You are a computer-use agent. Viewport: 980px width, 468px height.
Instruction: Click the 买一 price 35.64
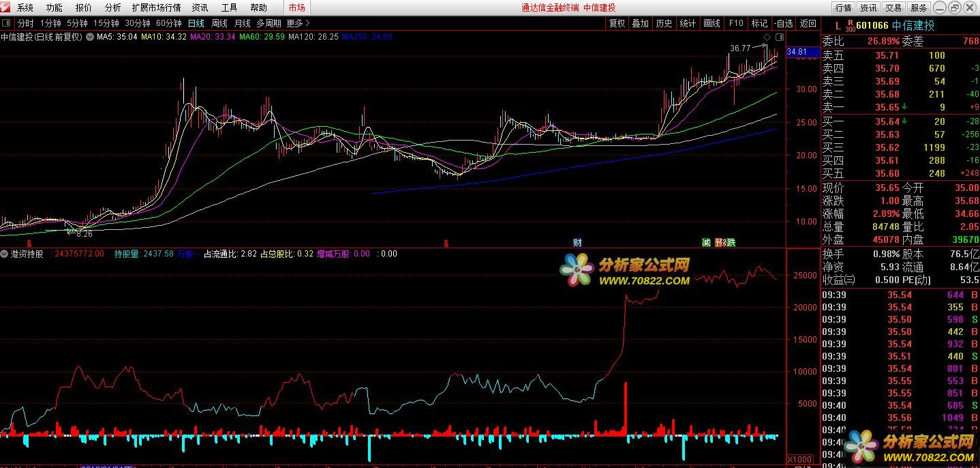tap(887, 121)
